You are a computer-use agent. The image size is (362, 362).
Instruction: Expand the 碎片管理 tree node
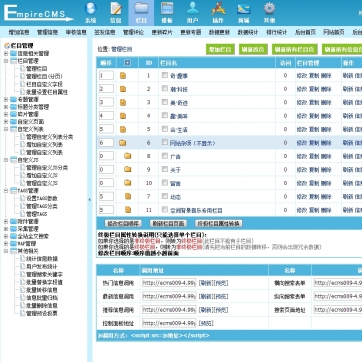(6, 114)
